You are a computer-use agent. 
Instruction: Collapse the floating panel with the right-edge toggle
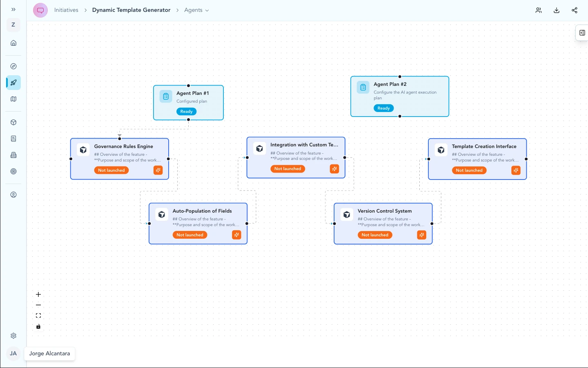coord(582,33)
